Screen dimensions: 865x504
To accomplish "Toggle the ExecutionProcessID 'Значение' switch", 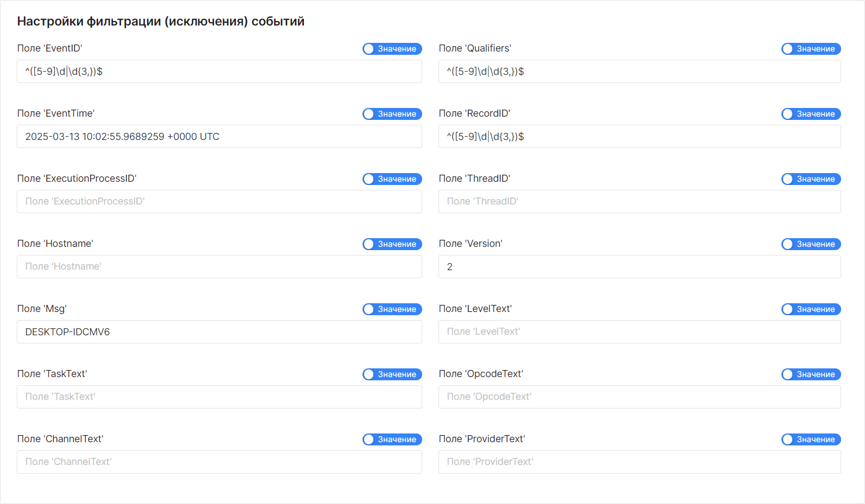I will click(x=392, y=179).
